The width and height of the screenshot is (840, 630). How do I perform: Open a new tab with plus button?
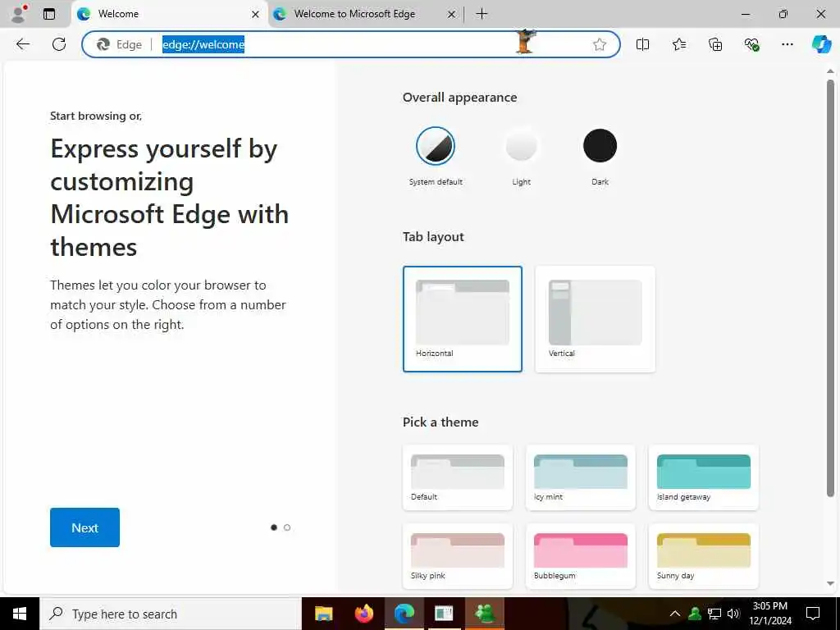coord(482,14)
